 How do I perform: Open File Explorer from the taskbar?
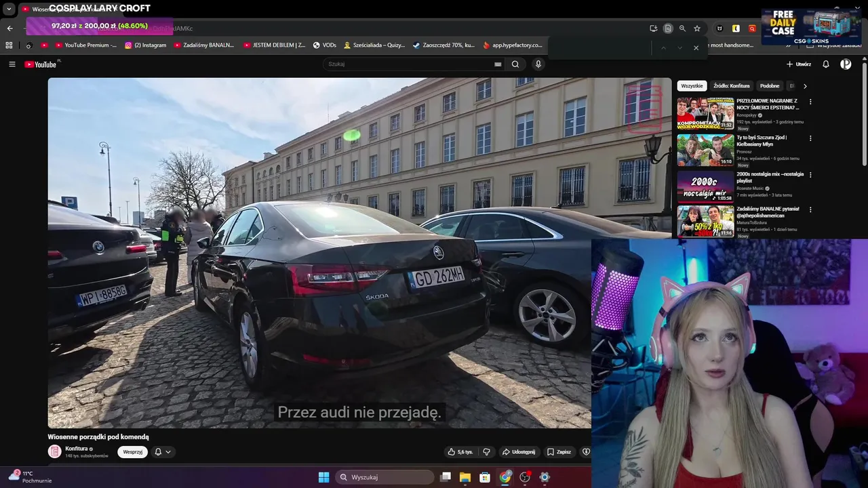[465, 477]
